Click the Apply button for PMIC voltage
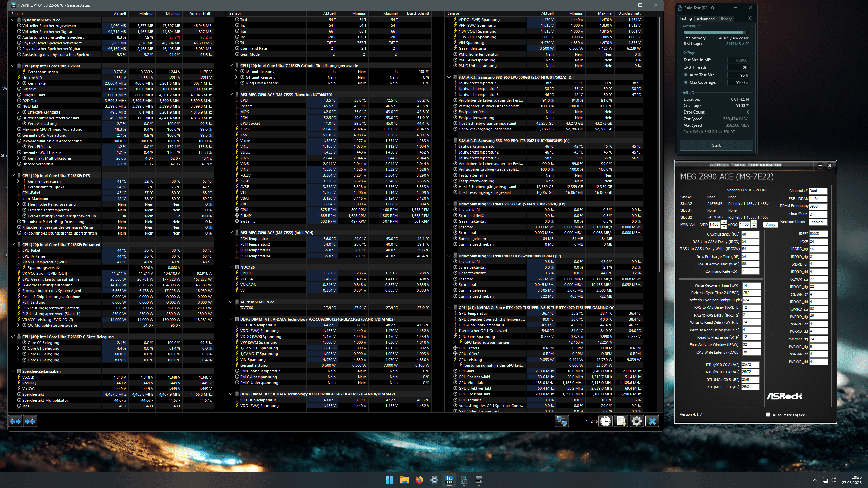868x488 pixels. click(770, 225)
